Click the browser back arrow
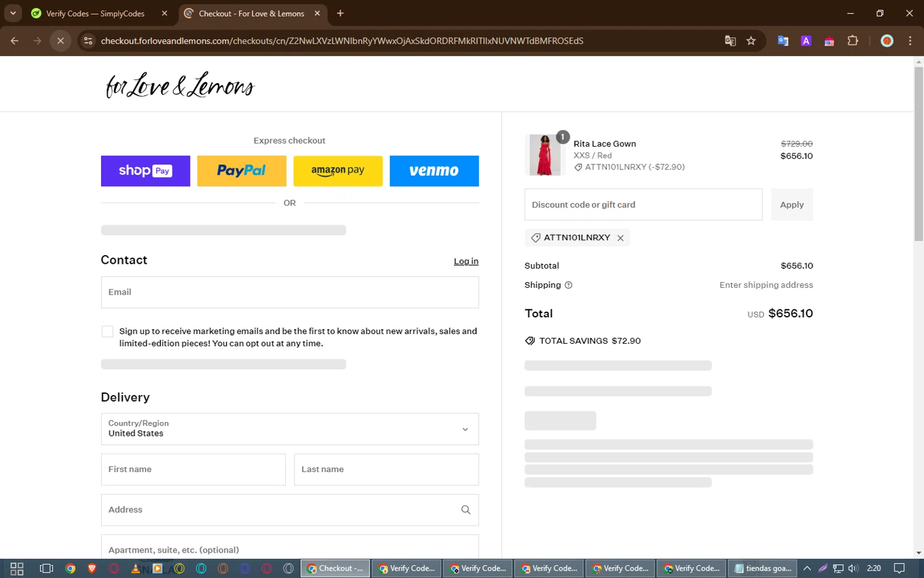Screen dimensions: 924x578 click(15, 41)
